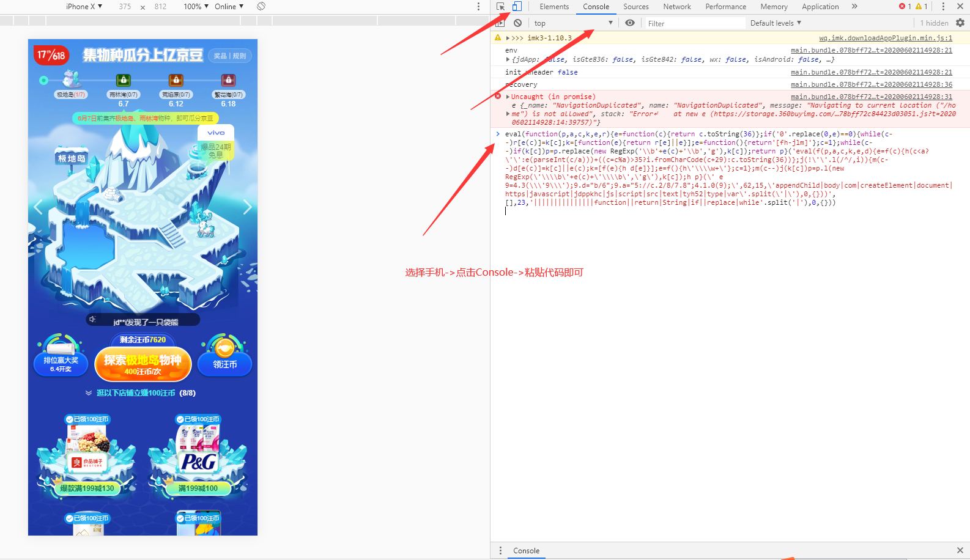Click the 17周年 618 logo badge
970x560 pixels.
point(50,55)
